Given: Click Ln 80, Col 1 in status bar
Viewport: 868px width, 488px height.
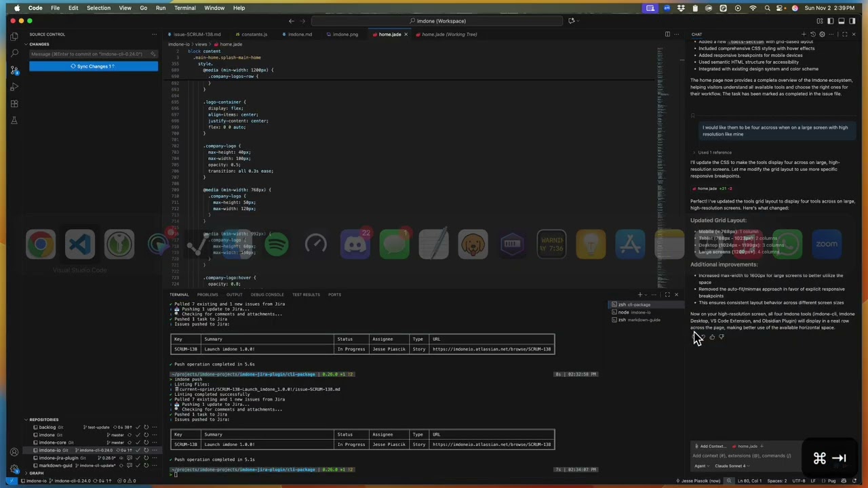Looking at the screenshot, I should pyautogui.click(x=749, y=481).
